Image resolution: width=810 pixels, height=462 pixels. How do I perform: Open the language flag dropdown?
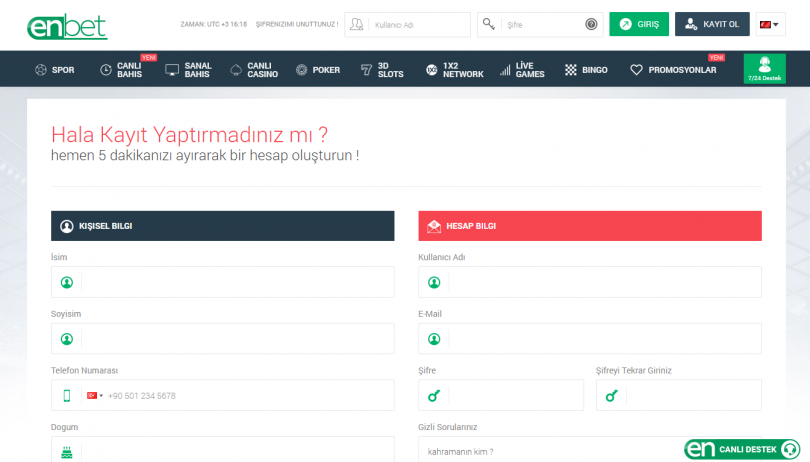770,24
